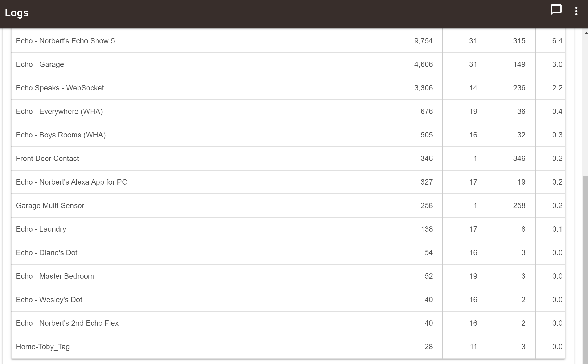Open Echo - Norbert's Alexa App for PC

point(71,182)
